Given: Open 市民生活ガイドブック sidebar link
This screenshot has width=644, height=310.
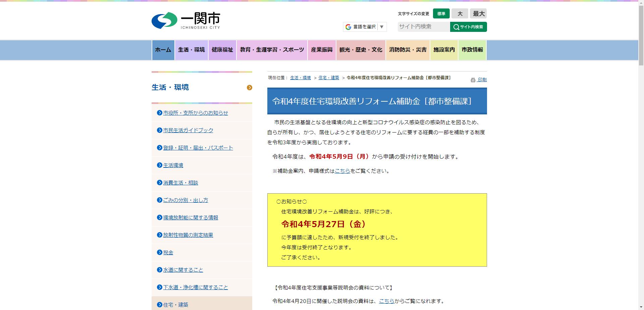Looking at the screenshot, I should point(188,130).
